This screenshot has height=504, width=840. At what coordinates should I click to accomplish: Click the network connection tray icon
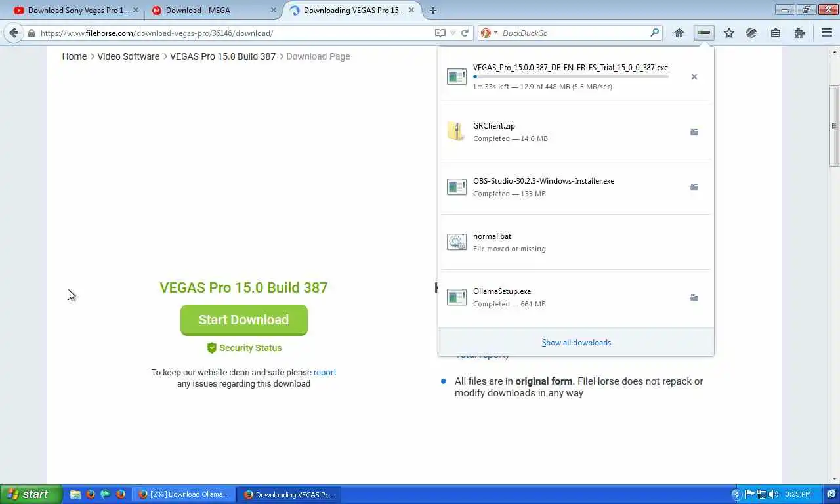[x=762, y=494]
